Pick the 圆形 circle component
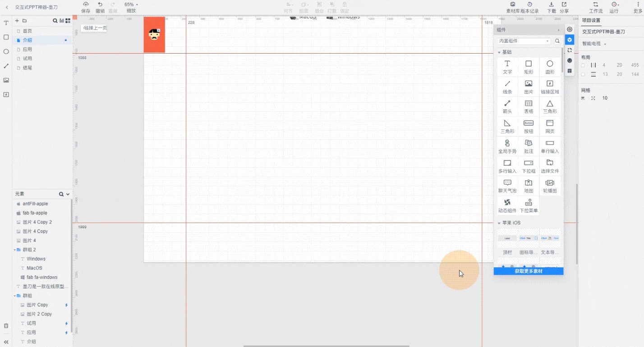Image resolution: width=644 pixels, height=347 pixels. coord(550,67)
